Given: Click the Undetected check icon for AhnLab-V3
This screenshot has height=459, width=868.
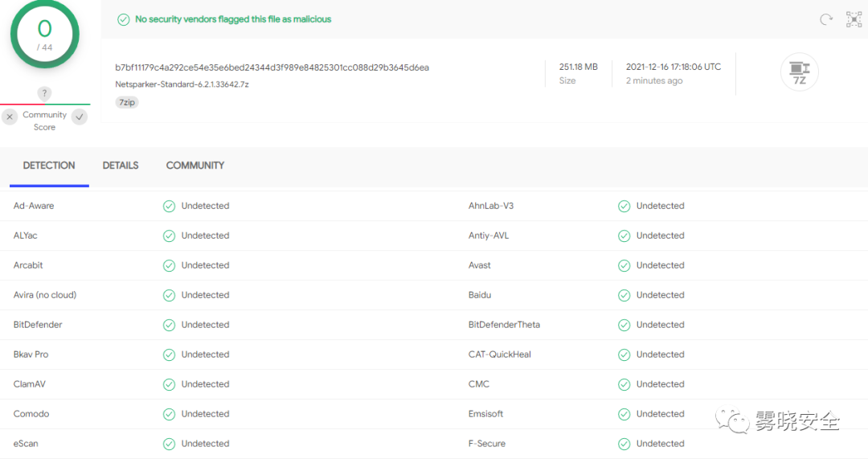Looking at the screenshot, I should click(x=624, y=207).
